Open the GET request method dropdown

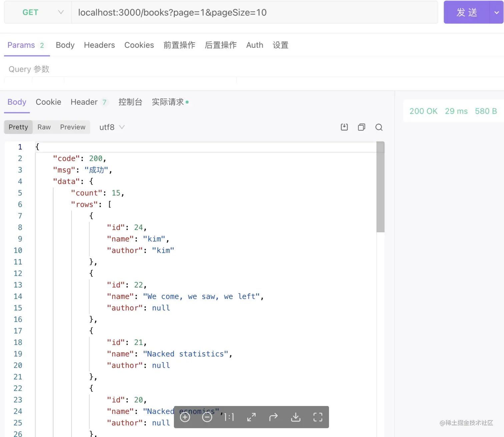(37, 12)
